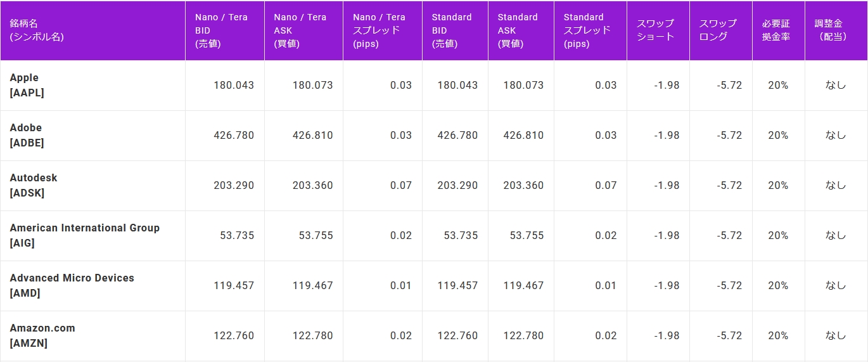The height and width of the screenshot is (362, 868).
Task: Select the 必要証拠金率 column header
Action: pos(776,30)
